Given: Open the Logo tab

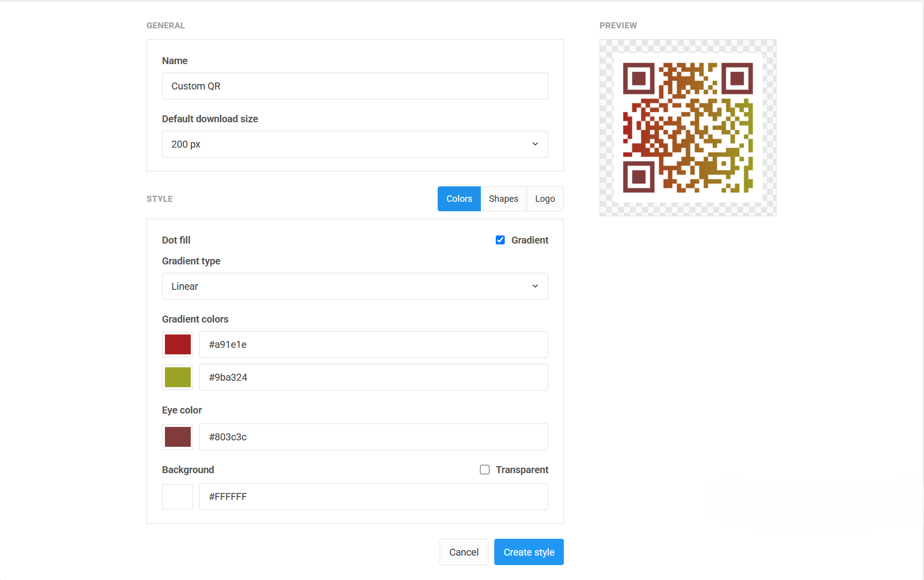Looking at the screenshot, I should (x=545, y=199).
